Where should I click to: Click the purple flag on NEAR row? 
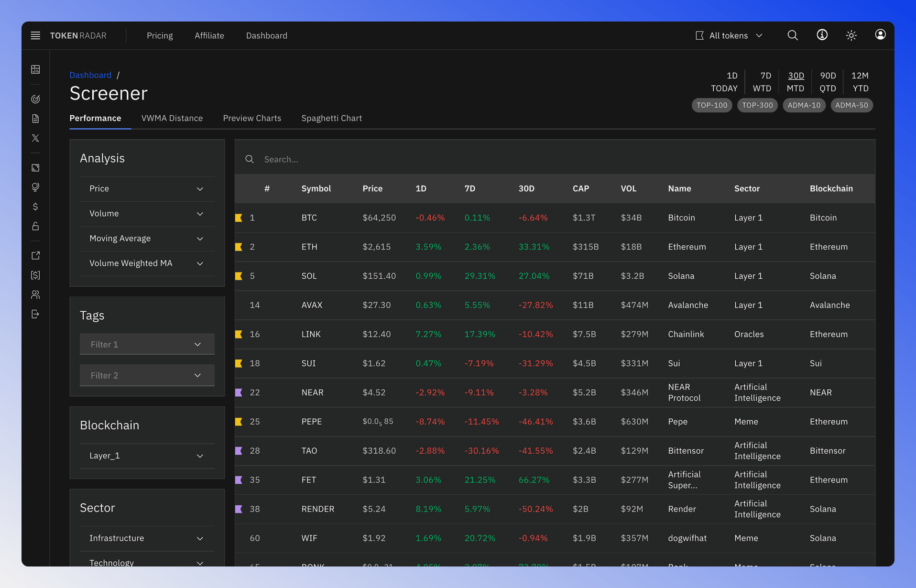[x=239, y=392]
